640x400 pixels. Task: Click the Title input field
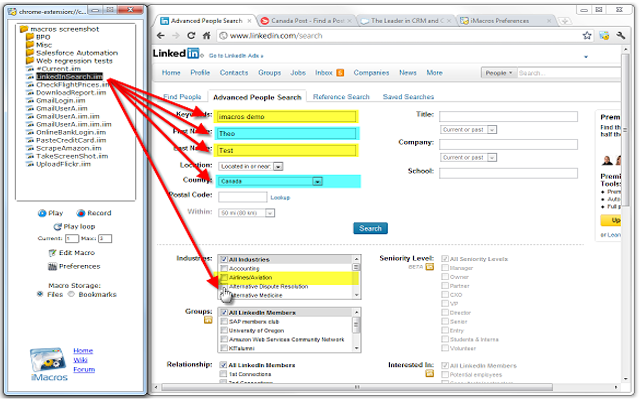tap(508, 117)
